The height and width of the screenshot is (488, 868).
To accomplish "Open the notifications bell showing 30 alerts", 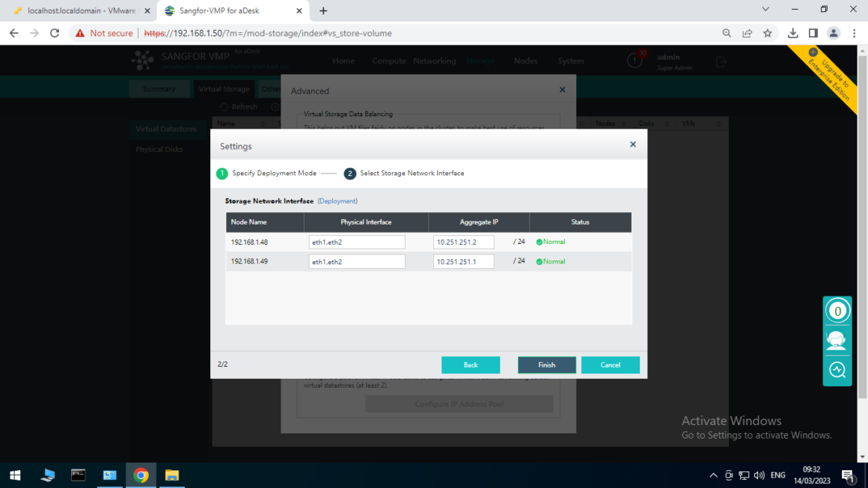I will point(635,60).
